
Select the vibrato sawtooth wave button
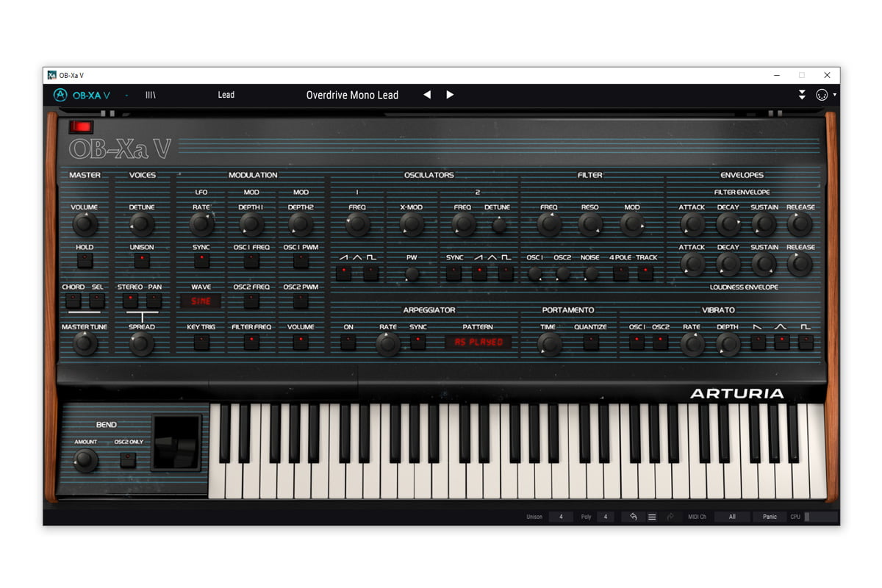[x=758, y=342]
